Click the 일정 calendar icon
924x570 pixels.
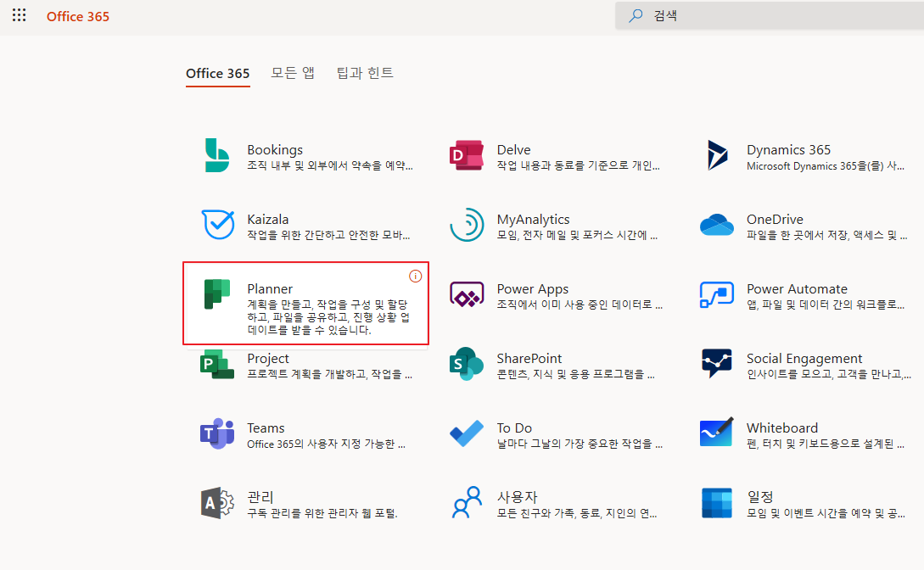click(717, 503)
